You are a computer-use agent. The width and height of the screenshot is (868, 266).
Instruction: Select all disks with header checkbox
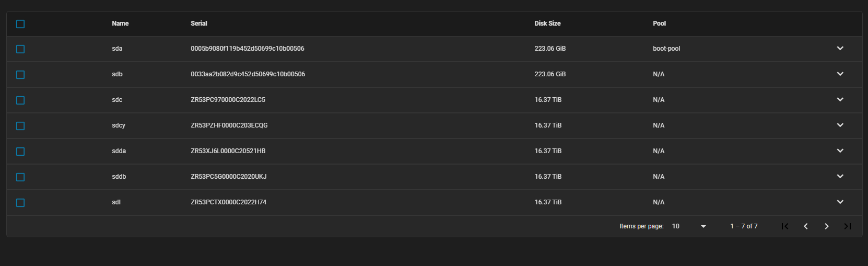20,24
